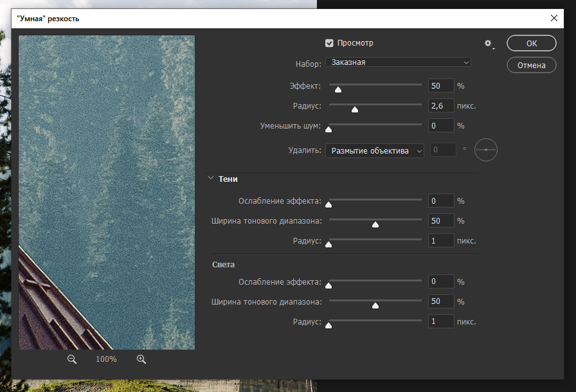Click Тени Ширина тонового диапазона value field

[441, 220]
